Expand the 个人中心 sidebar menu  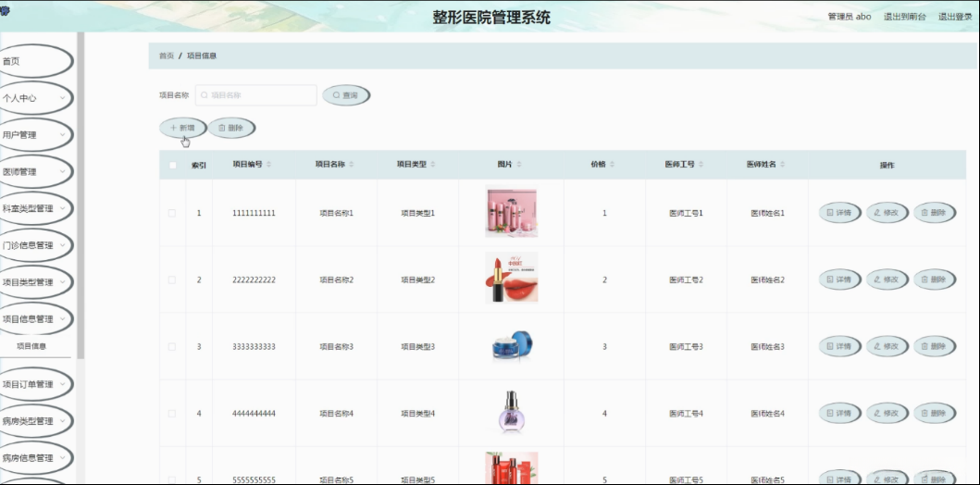coord(34,98)
